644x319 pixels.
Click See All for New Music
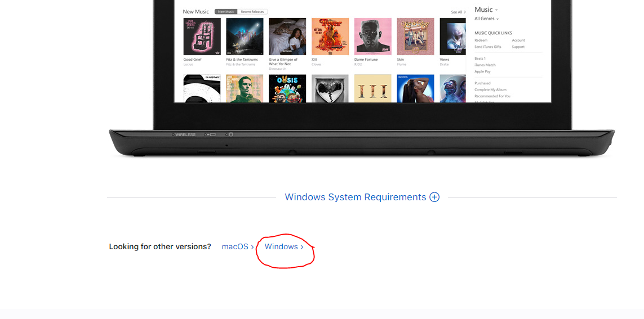[459, 12]
